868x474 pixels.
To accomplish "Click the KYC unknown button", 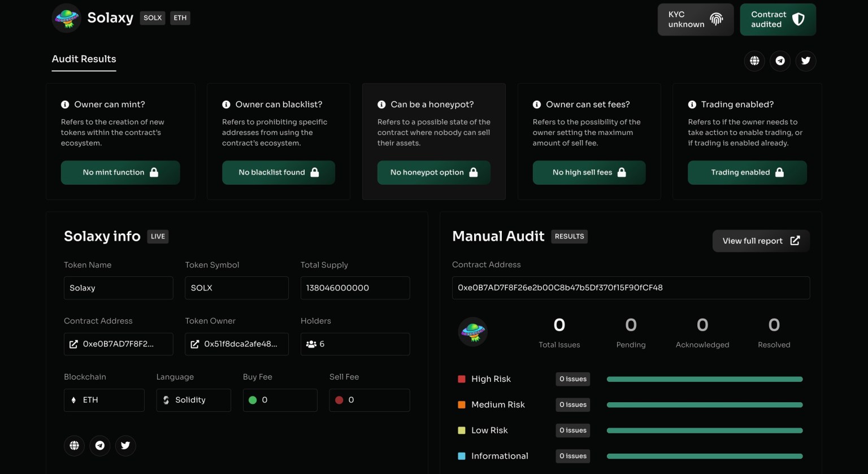I will [695, 20].
